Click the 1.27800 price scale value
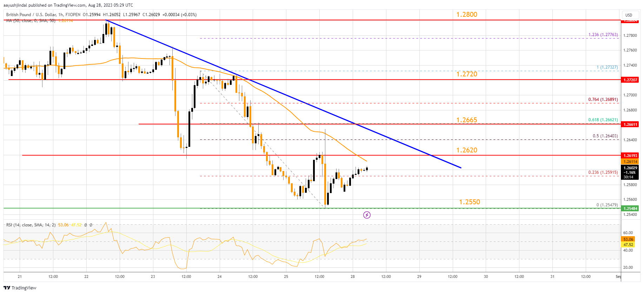Viewport: 644px width, 294px height. [630, 35]
